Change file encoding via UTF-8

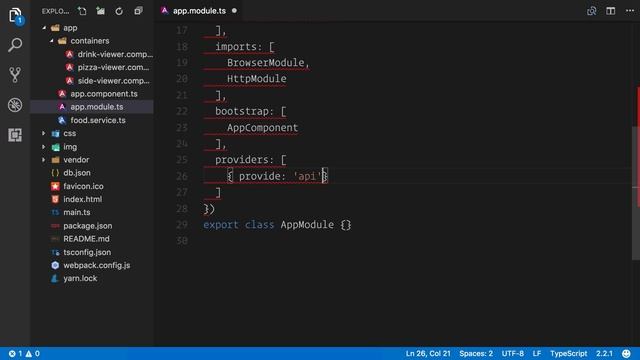513,353
